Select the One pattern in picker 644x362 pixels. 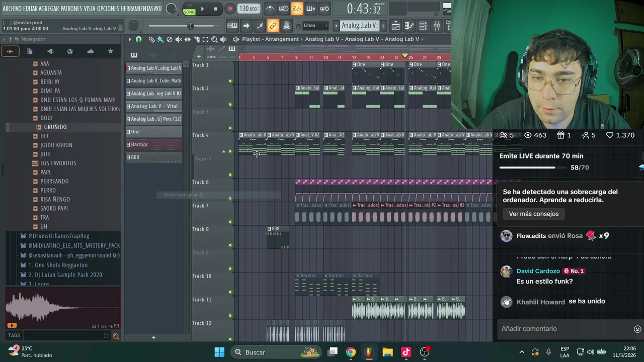(x=153, y=132)
